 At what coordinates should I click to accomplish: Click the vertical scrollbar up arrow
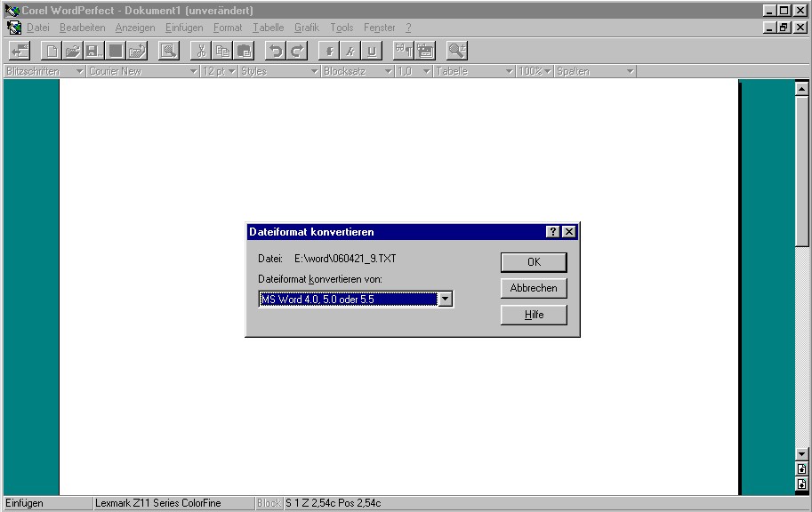[x=801, y=89]
